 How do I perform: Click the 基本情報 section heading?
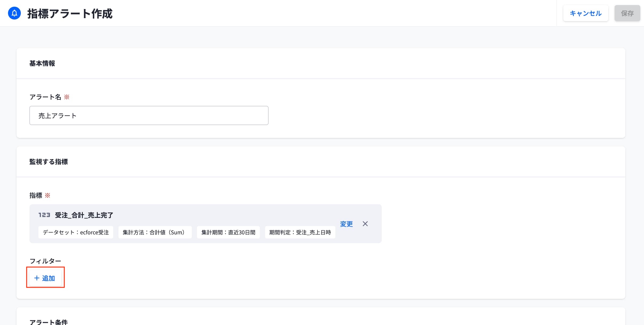click(42, 63)
